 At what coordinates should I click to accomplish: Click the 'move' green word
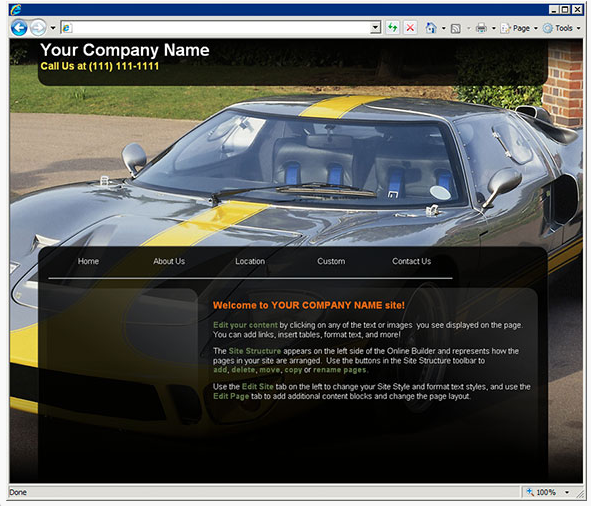pyautogui.click(x=270, y=370)
